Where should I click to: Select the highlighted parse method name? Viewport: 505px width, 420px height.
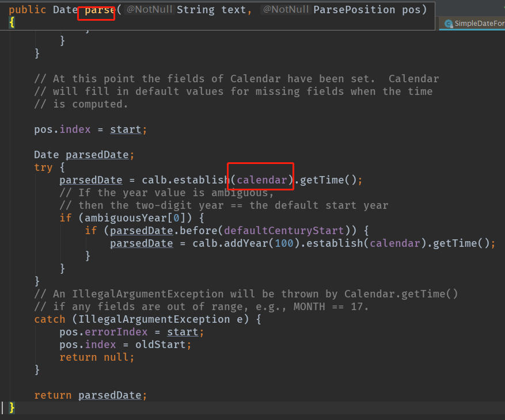tap(96, 9)
